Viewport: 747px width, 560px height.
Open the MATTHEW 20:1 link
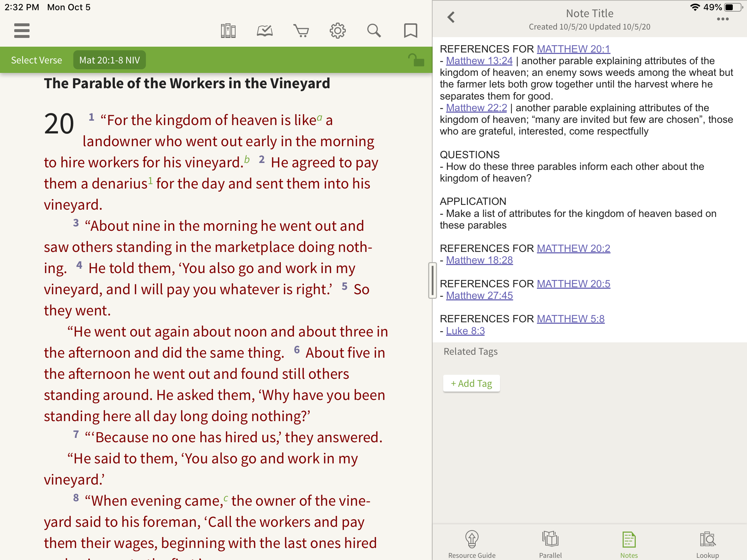[x=573, y=49]
